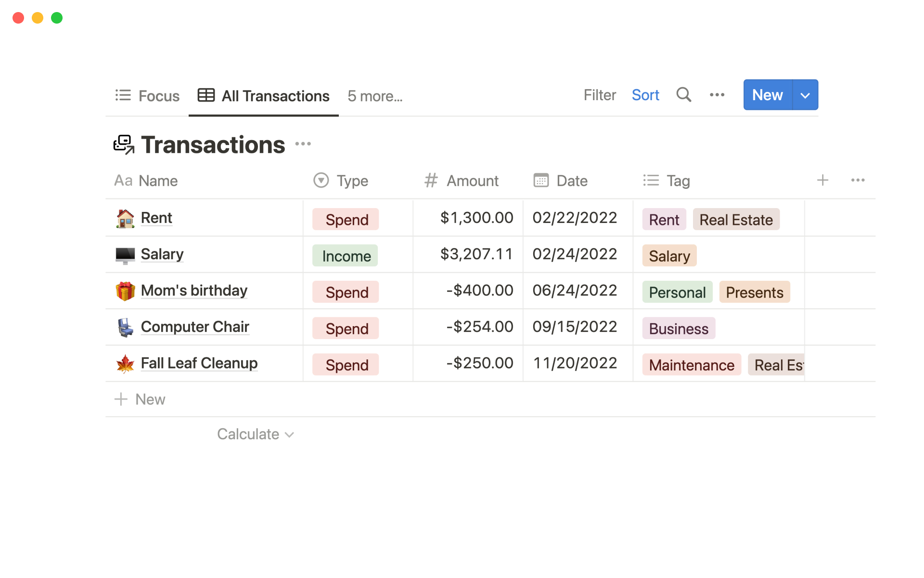The image size is (924, 578).
Task: Open the ellipsis next to Transactions title
Action: [303, 144]
